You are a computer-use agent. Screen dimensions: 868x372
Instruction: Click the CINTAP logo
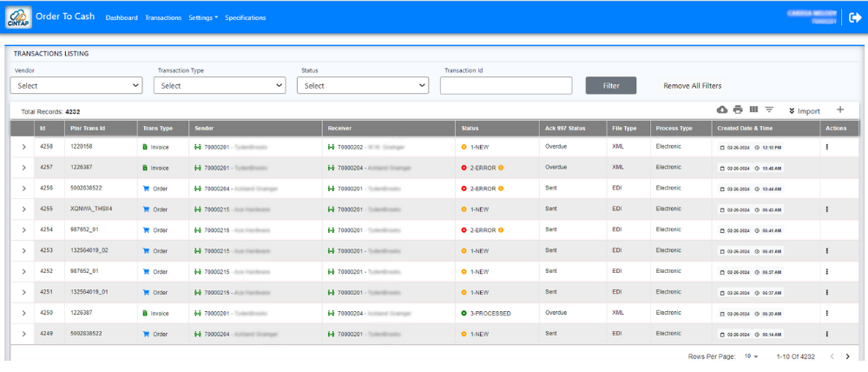tap(17, 17)
